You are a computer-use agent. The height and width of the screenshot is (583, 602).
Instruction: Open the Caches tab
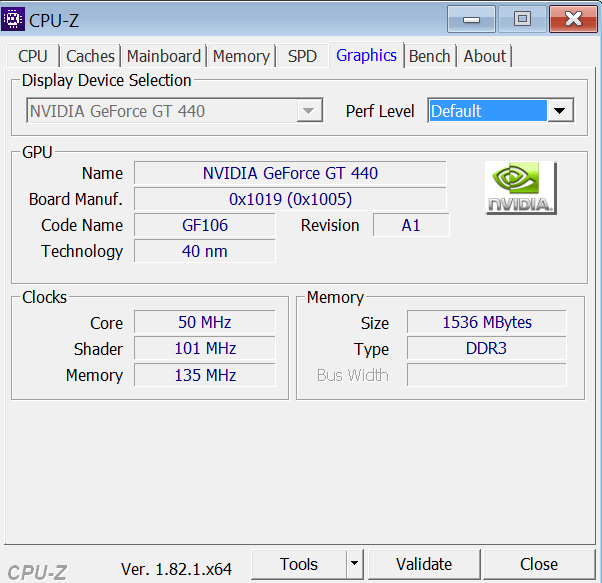click(x=90, y=56)
